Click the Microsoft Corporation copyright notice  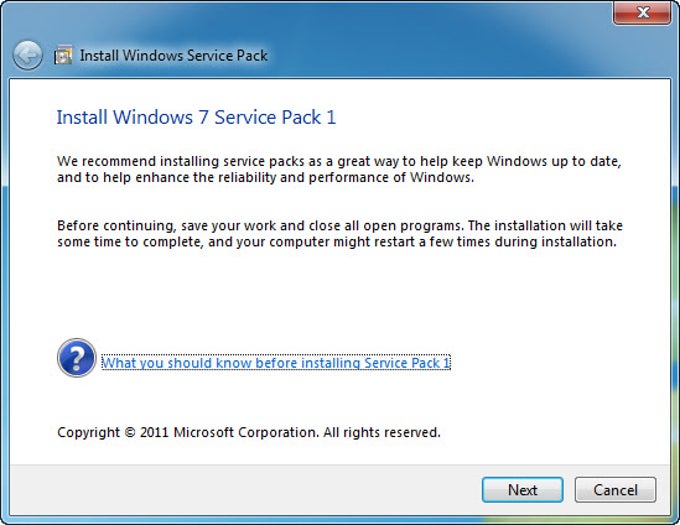249,433
